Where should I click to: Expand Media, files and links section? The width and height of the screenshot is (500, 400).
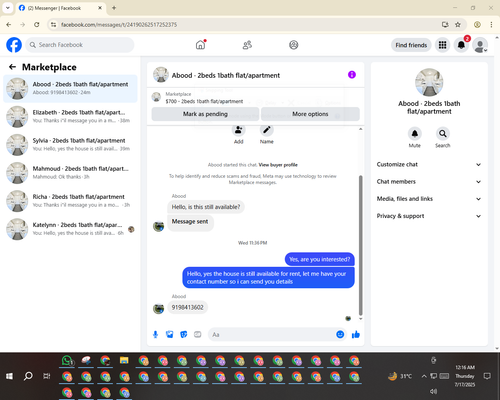429,199
